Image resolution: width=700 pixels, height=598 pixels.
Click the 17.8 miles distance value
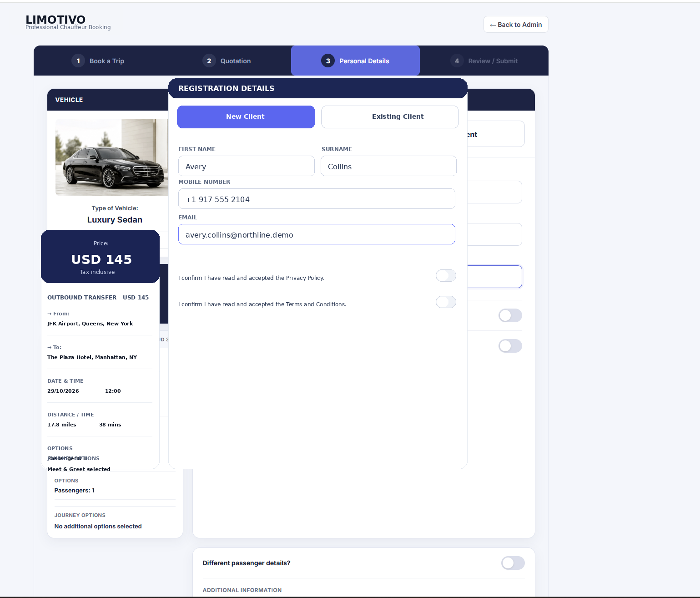(62, 425)
